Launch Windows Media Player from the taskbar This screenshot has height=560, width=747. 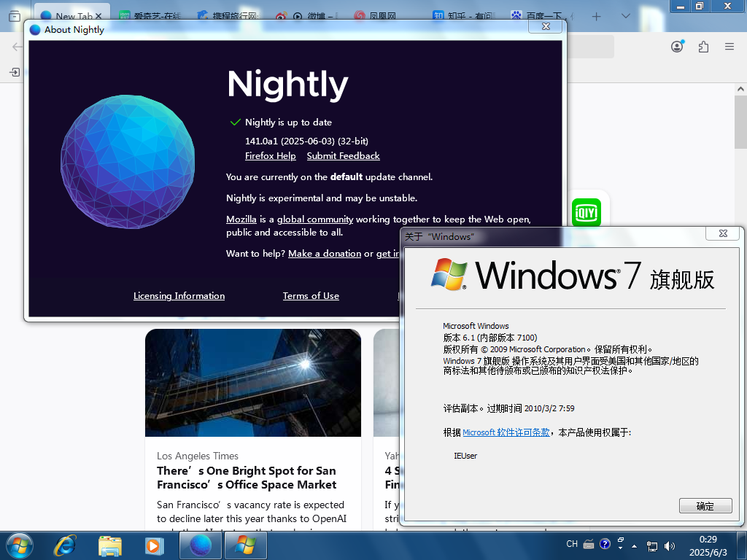click(155, 545)
